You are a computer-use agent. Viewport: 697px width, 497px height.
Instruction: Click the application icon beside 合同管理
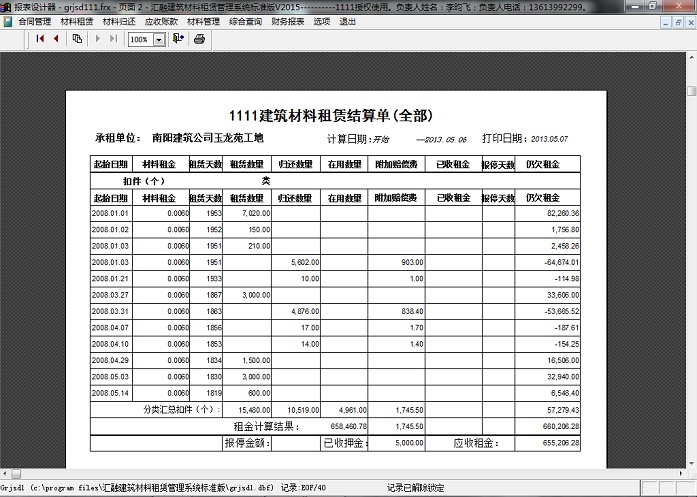8,22
